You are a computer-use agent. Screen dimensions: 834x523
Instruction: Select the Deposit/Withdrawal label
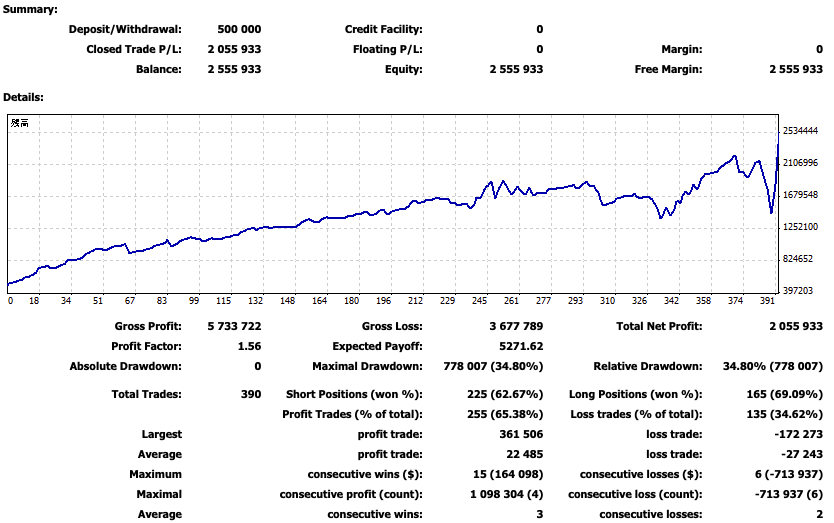coord(125,30)
